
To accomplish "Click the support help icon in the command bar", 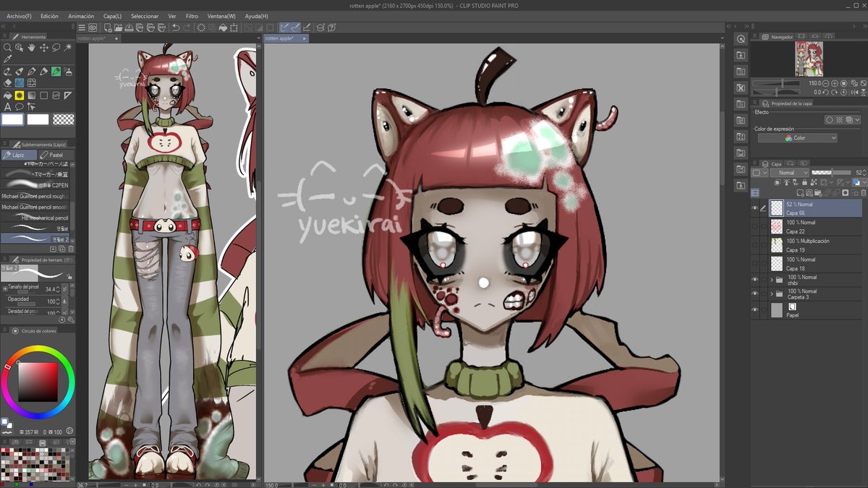I will 331,27.
